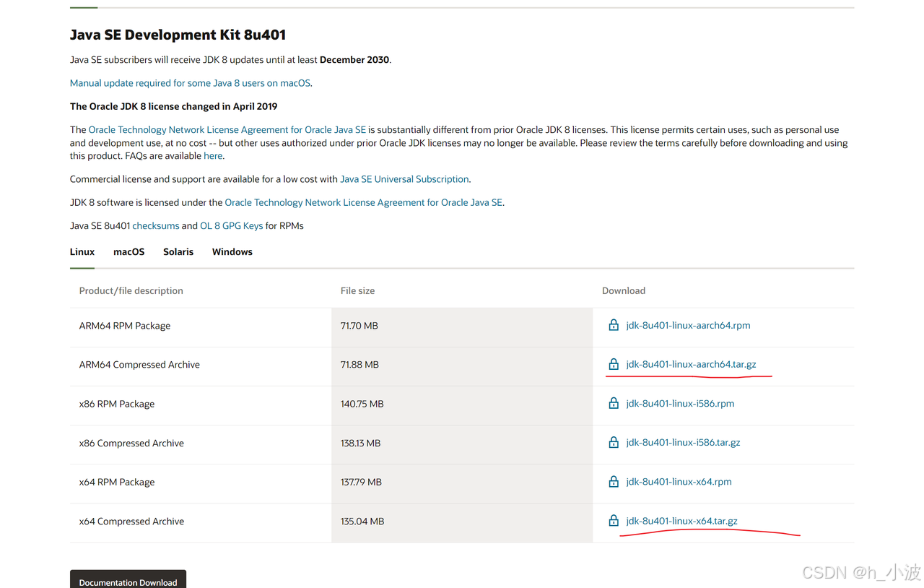Download jdk-8u401-linux-x64.rpm
This screenshot has height=588, width=924.
679,481
